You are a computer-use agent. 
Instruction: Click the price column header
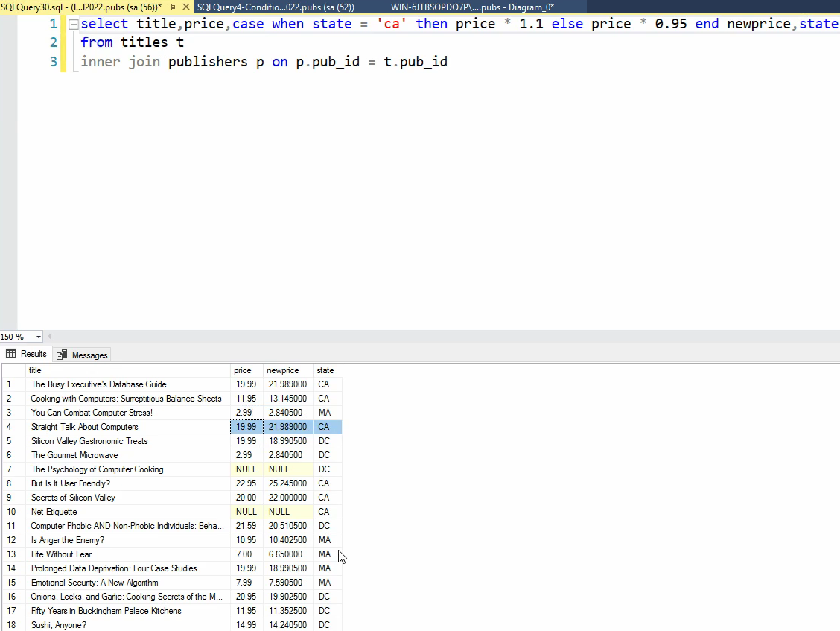point(246,370)
